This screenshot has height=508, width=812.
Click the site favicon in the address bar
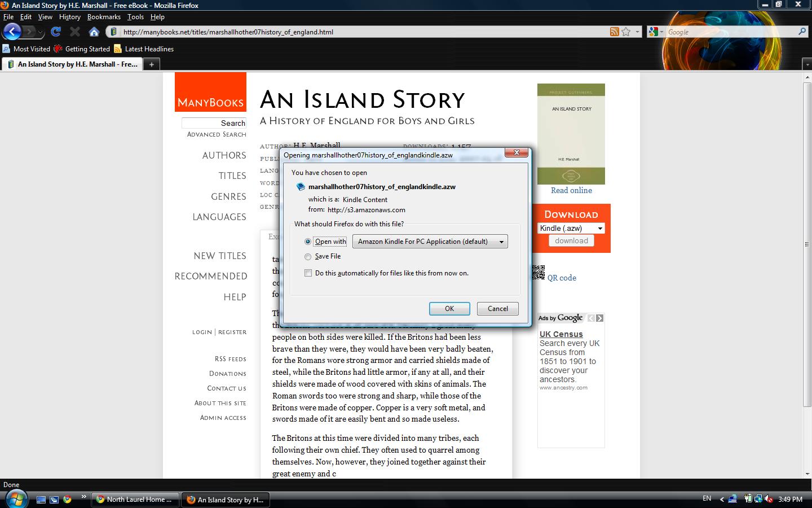(113, 32)
